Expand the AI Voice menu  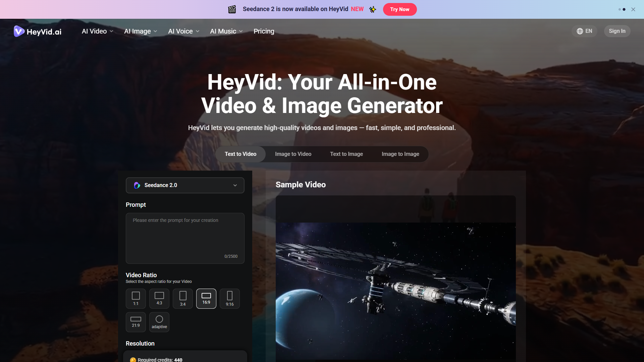click(x=184, y=31)
